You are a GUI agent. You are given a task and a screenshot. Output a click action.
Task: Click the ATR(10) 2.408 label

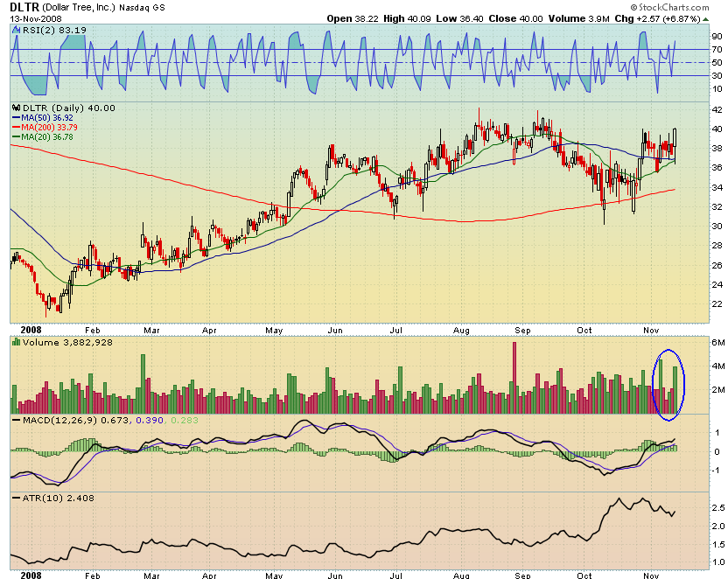coord(58,499)
